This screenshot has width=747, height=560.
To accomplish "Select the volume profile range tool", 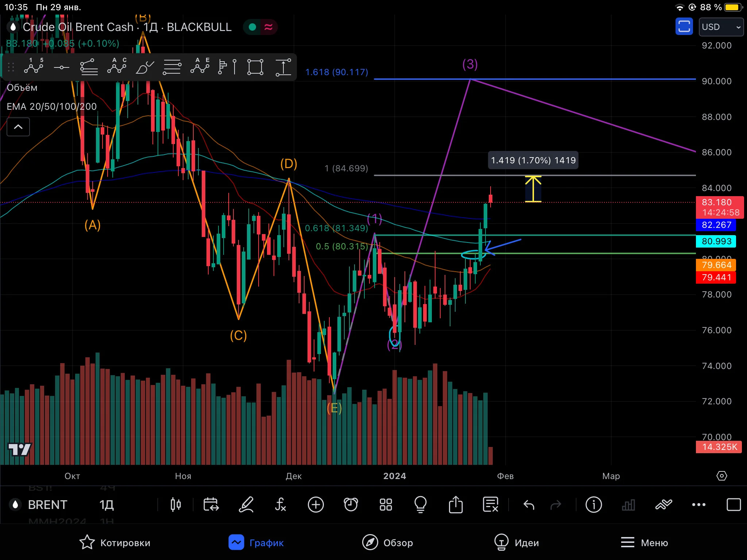I will [227, 67].
